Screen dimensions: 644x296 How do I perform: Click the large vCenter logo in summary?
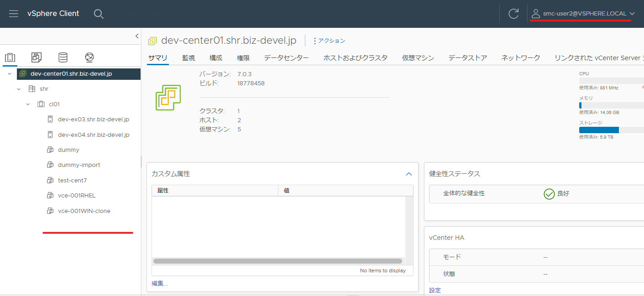click(168, 98)
